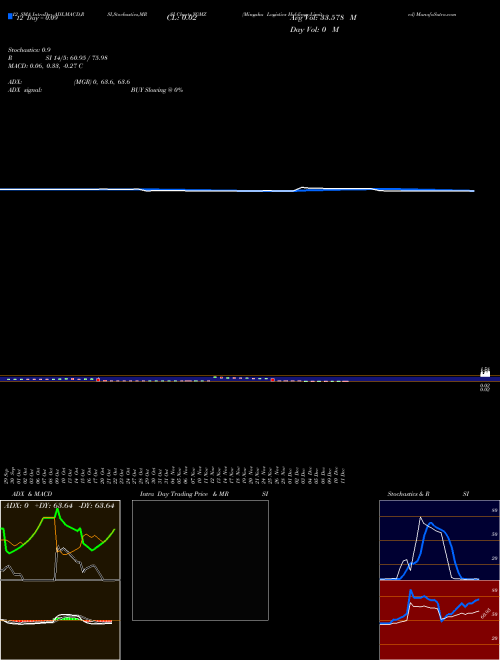Screen dimensions: 500x660
Task: Select the 'CL: 0.02' closing price text
Action: coord(181,18)
